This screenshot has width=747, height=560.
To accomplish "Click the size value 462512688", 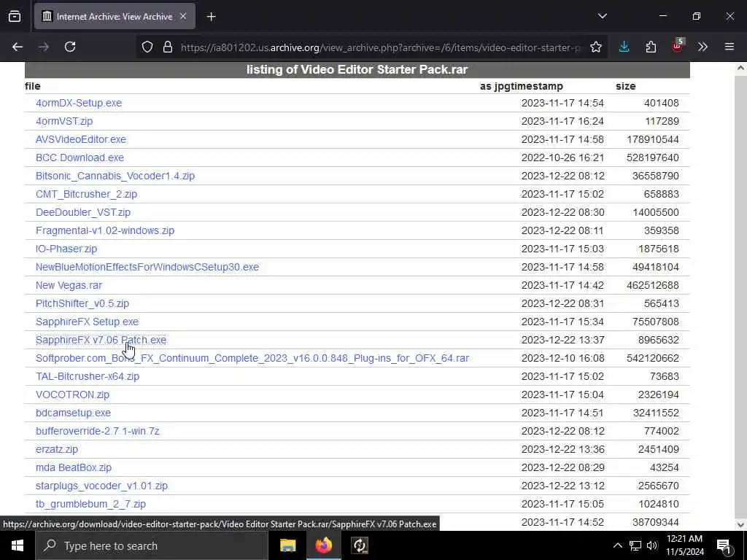I will click(x=653, y=285).
